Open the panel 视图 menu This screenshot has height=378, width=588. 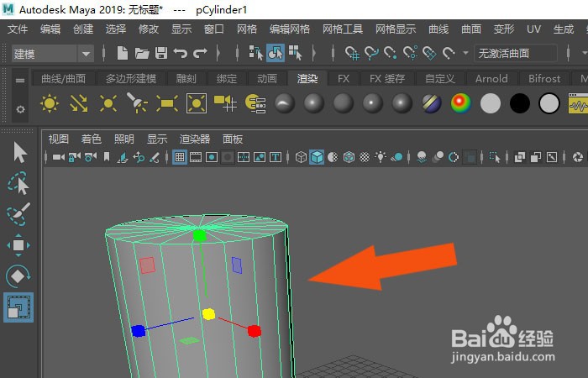click(x=59, y=139)
